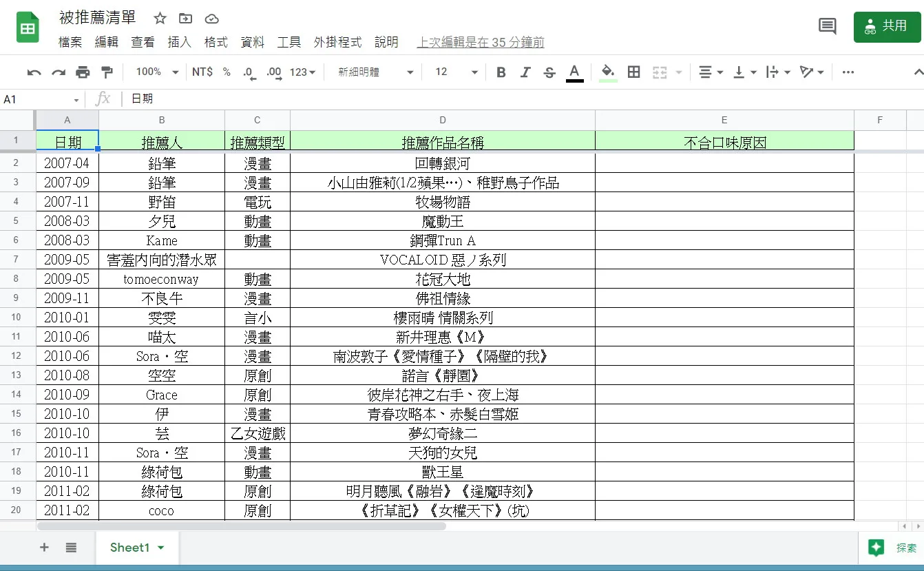Add a new sheet with plus icon

click(x=44, y=548)
